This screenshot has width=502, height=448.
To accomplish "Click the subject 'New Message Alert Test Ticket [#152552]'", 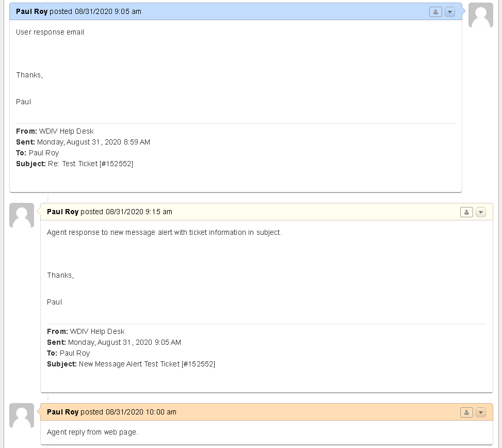I will click(147, 364).
